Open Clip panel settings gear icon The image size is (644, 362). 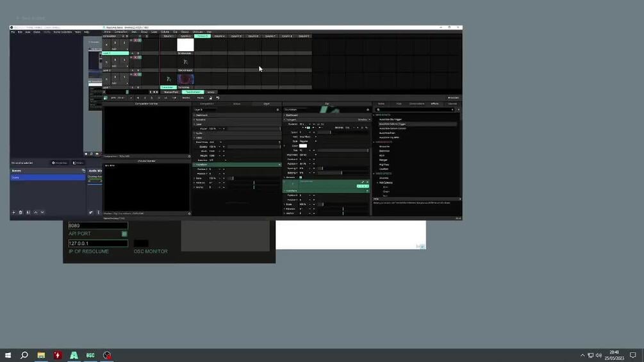368,110
